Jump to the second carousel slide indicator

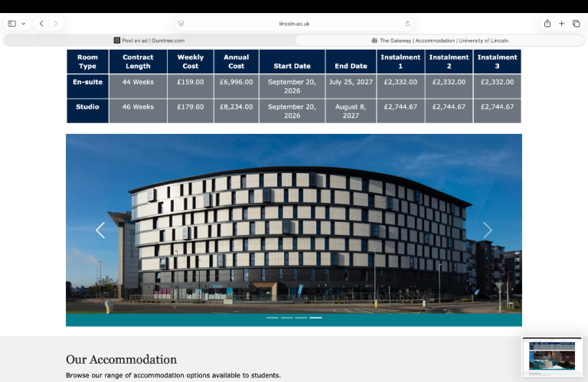coord(287,318)
